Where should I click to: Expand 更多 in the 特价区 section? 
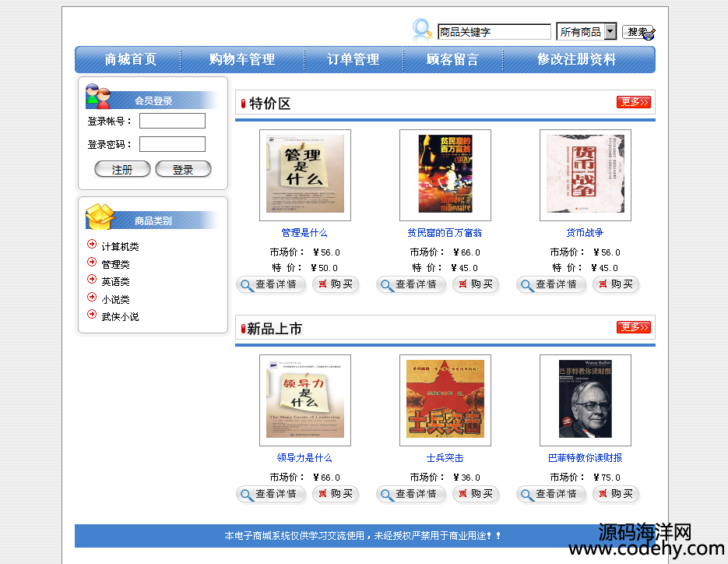click(x=633, y=102)
